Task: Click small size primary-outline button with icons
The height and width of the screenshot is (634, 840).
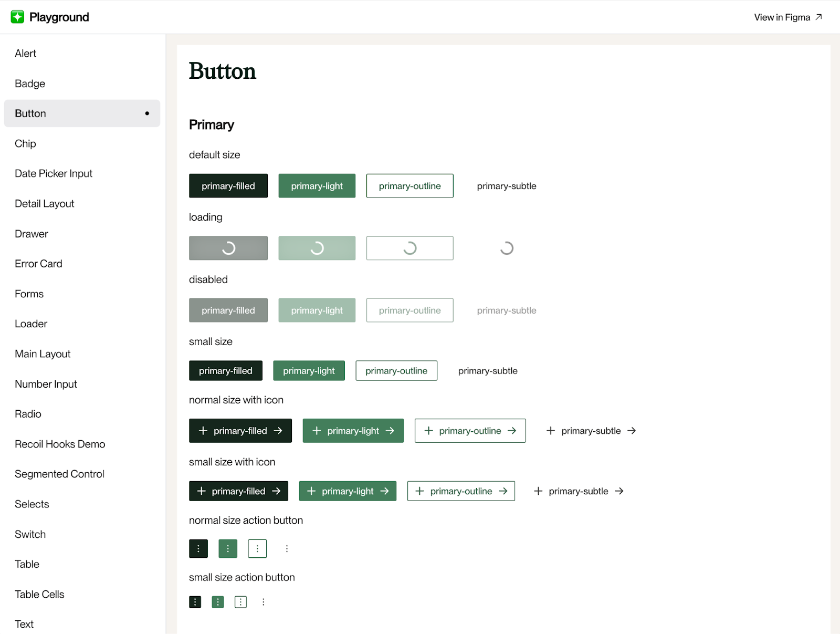Action: [461, 491]
